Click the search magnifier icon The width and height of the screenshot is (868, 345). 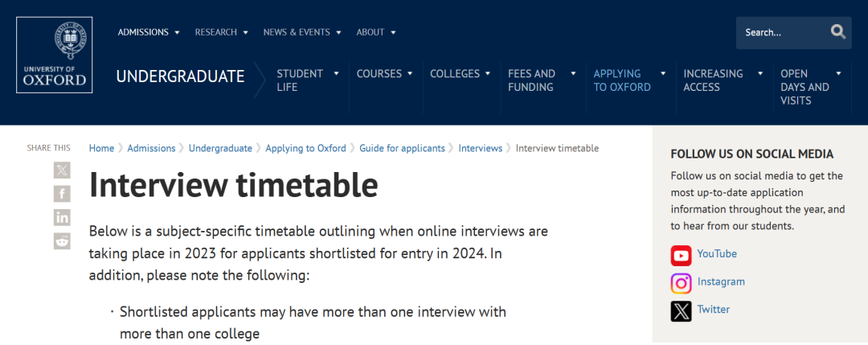click(838, 32)
